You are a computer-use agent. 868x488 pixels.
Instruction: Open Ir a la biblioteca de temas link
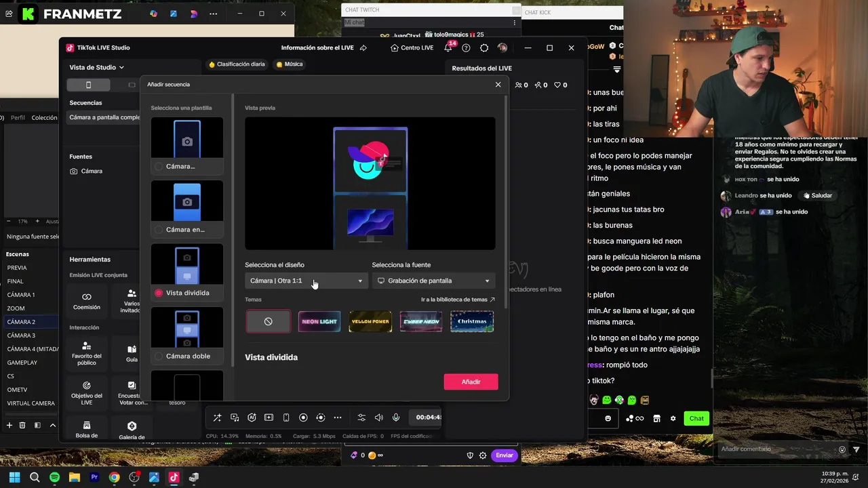click(x=458, y=300)
